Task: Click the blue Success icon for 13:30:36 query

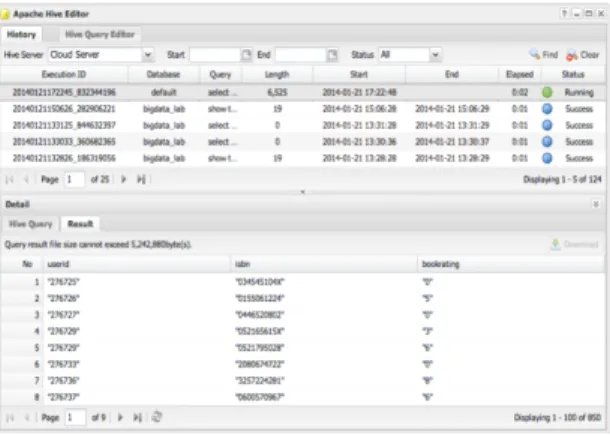Action: 547,142
